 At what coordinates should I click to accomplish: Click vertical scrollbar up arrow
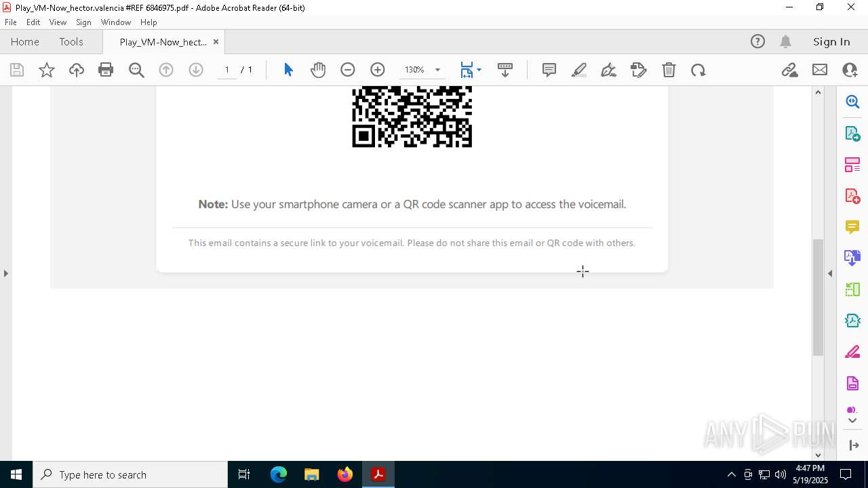(x=818, y=92)
